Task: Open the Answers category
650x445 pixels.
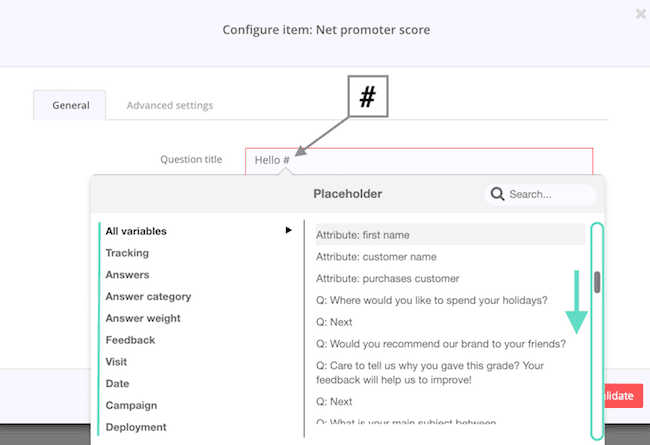Action: [x=127, y=275]
